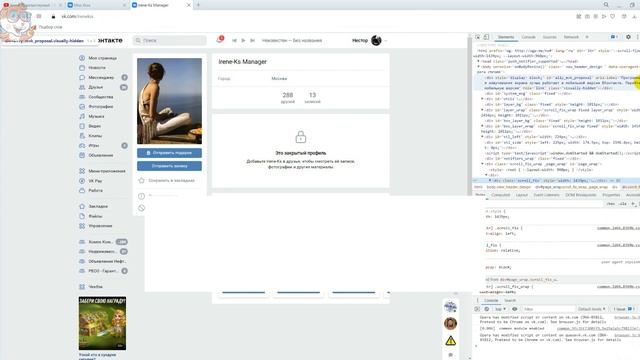Image resolution: width=640 pixels, height=360 pixels.
Task: Open the Event Listeners tab
Action: pyautogui.click(x=547, y=195)
